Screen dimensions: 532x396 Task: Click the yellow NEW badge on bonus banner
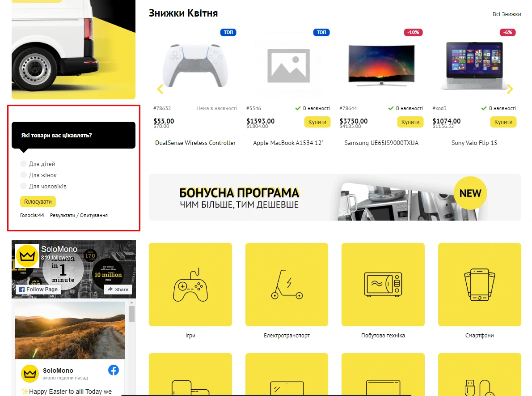[470, 193]
